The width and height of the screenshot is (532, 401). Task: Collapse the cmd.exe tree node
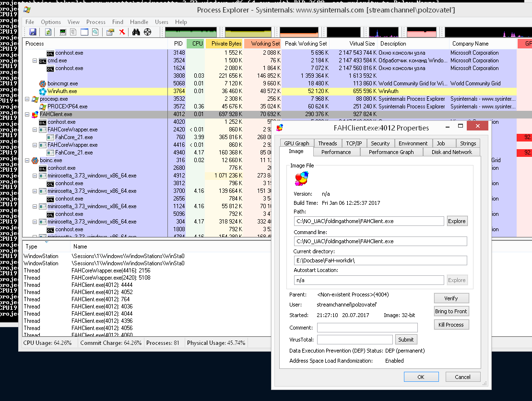[35, 61]
